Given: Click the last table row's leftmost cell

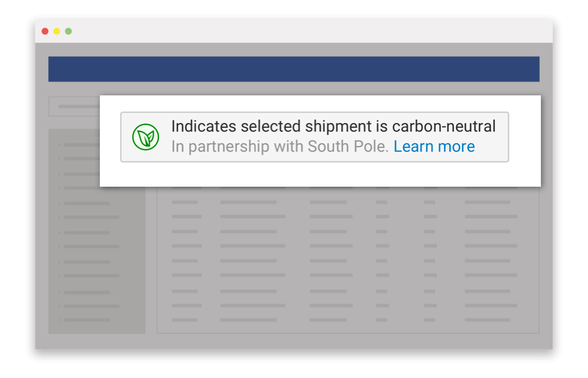Looking at the screenshot, I should tap(185, 320).
